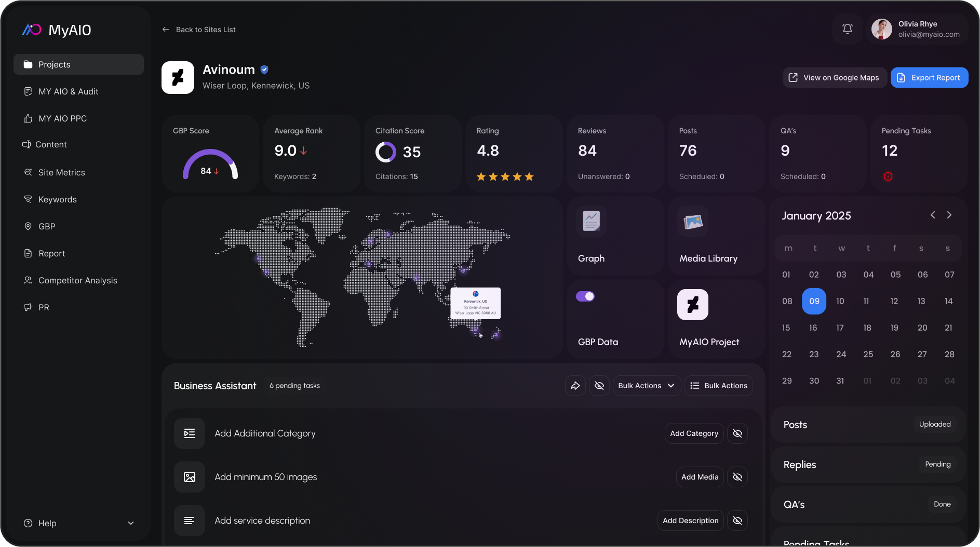
Task: Hide the Add service description task
Action: (x=737, y=521)
